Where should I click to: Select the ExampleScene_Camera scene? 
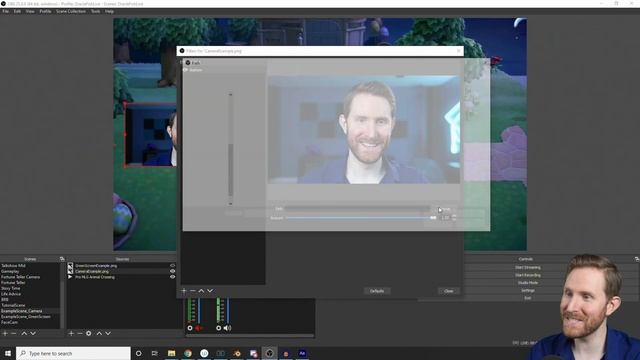tap(31, 311)
